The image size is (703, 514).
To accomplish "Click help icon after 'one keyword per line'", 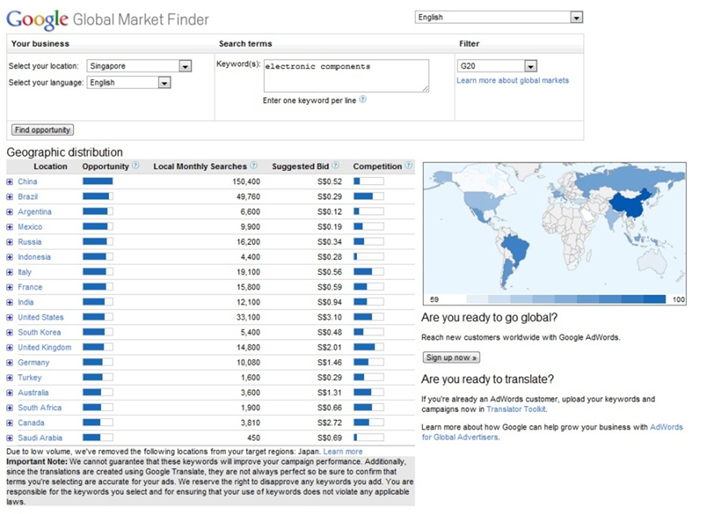I will click(362, 100).
